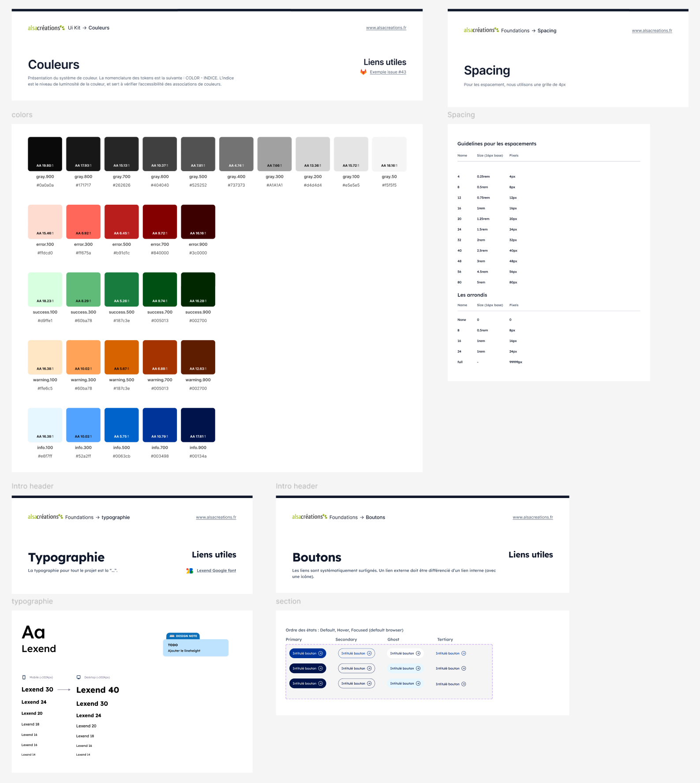The height and width of the screenshot is (783, 700).
Task: Pick the gray.50 color swatch
Action: [389, 154]
